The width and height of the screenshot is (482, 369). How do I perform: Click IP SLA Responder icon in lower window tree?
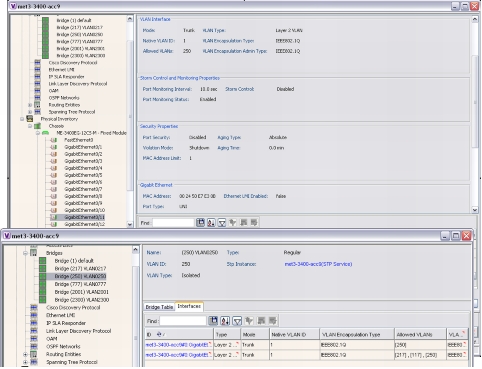point(34,323)
